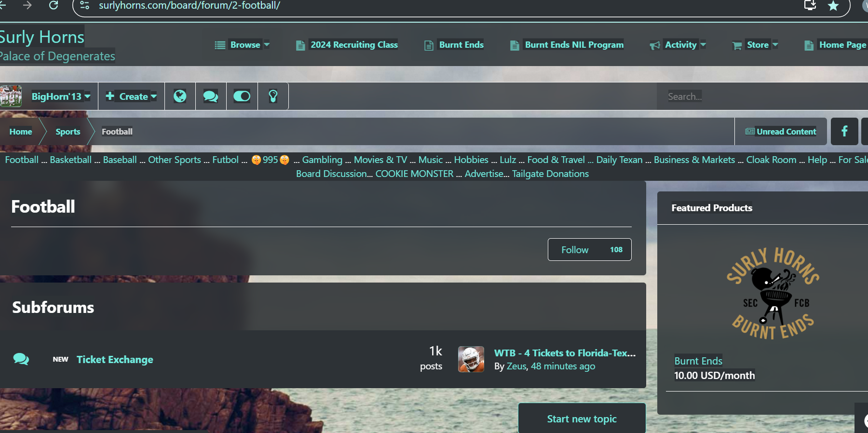
Task: Open Lulz forum link
Action: (508, 160)
